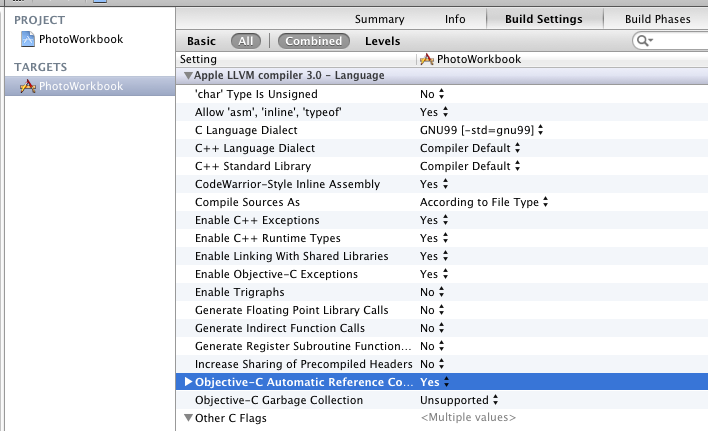
Task: Click the Setting column header
Action: (198, 59)
